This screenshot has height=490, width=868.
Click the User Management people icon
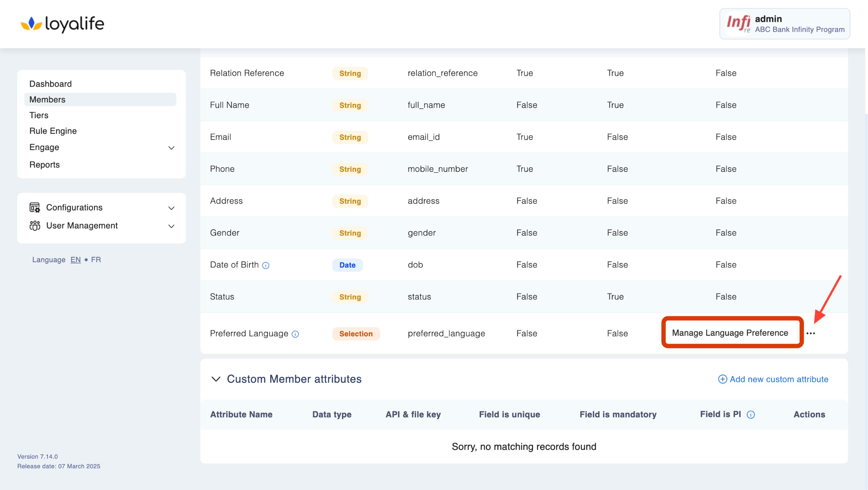[x=35, y=225]
